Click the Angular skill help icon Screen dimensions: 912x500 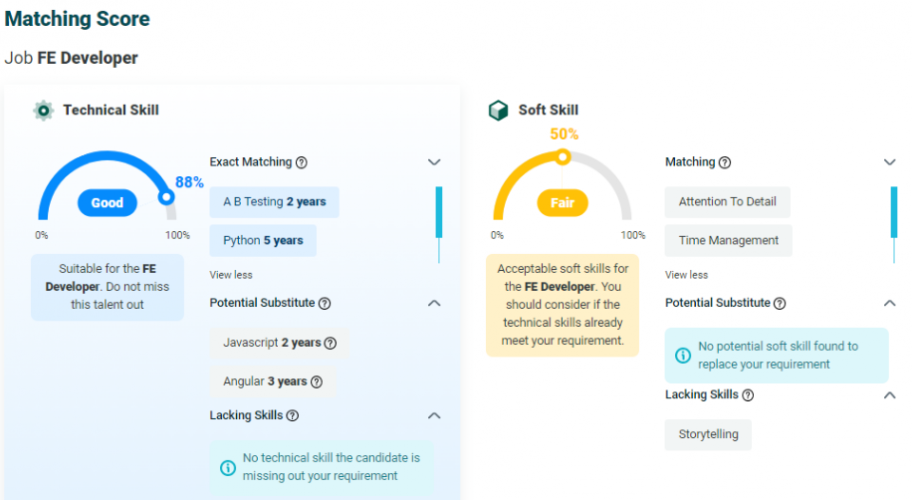pyautogui.click(x=317, y=382)
